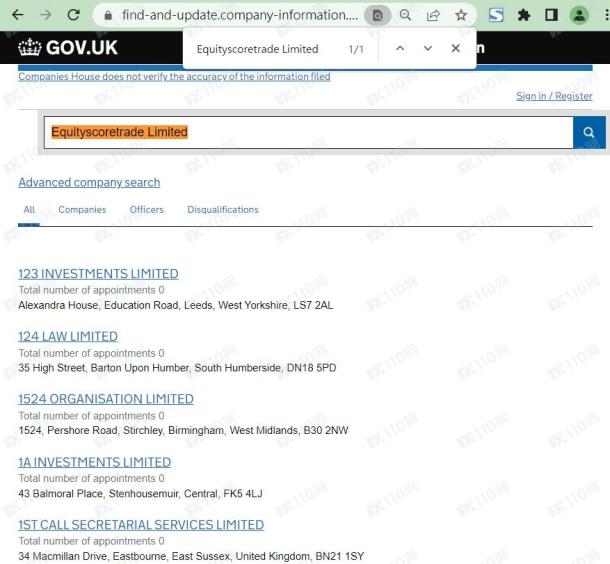The height and width of the screenshot is (564, 610).
Task: Click the browser forward arrow
Action: tap(46, 15)
